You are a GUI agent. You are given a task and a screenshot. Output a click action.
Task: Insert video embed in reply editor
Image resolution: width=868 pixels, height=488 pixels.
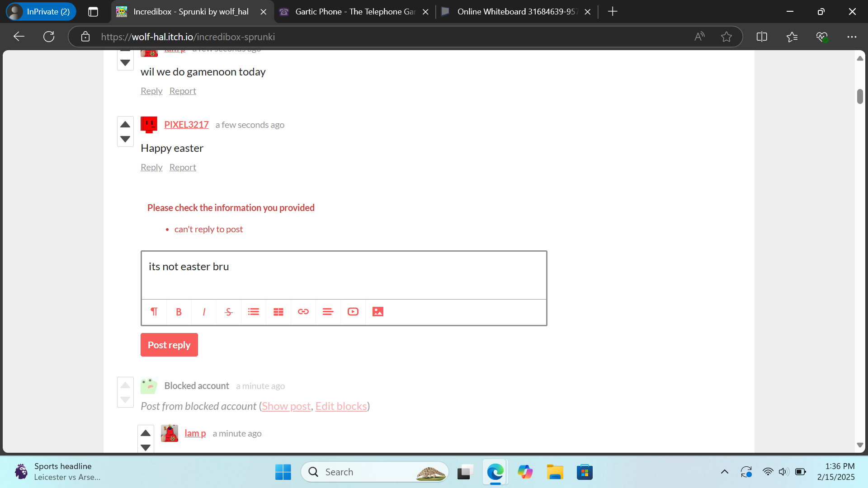(353, 312)
